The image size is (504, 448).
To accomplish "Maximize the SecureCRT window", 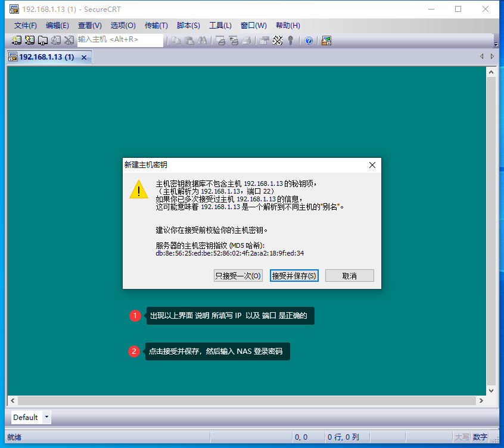I will 458,9.
